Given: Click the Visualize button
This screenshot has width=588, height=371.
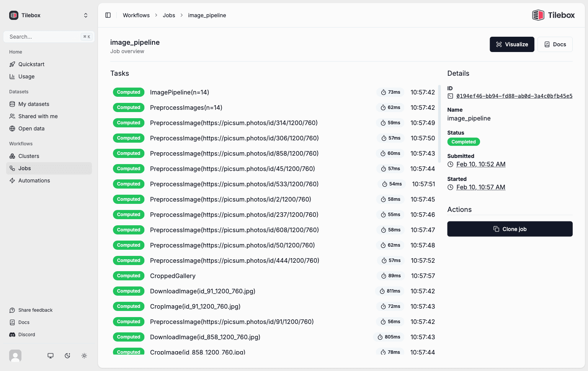Looking at the screenshot, I should click(512, 44).
